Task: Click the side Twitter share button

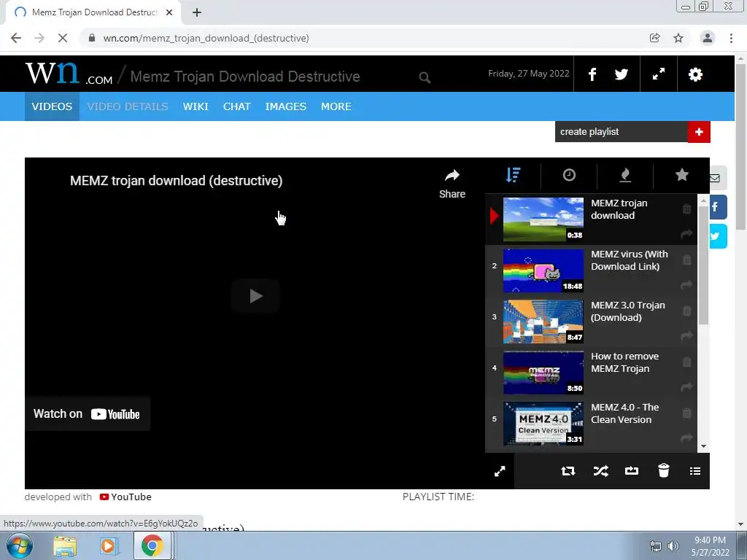Action: 718,236
